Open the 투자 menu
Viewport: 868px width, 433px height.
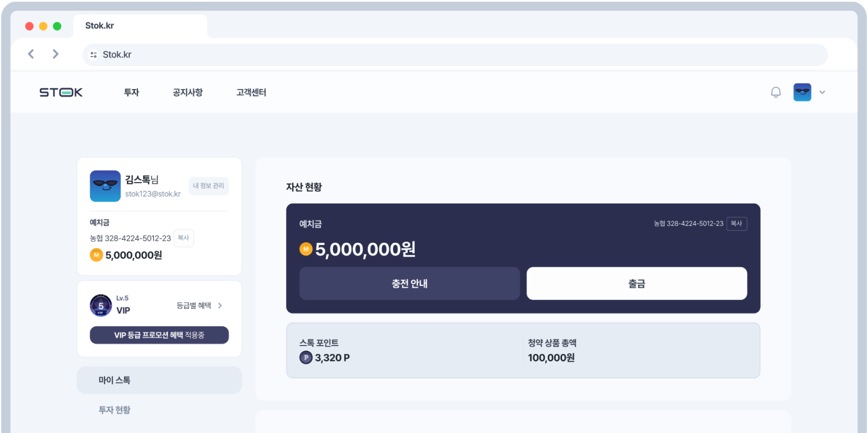coord(131,92)
